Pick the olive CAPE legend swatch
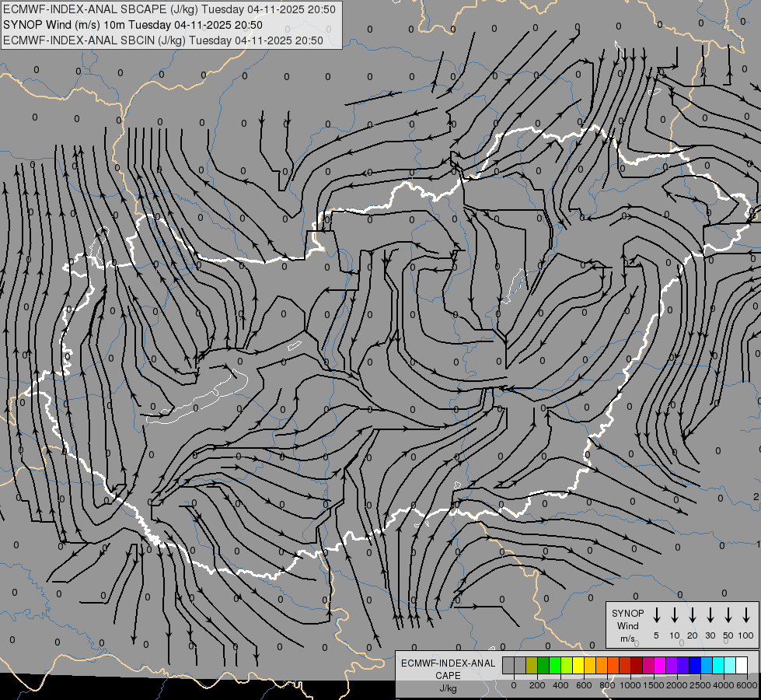 point(532,665)
